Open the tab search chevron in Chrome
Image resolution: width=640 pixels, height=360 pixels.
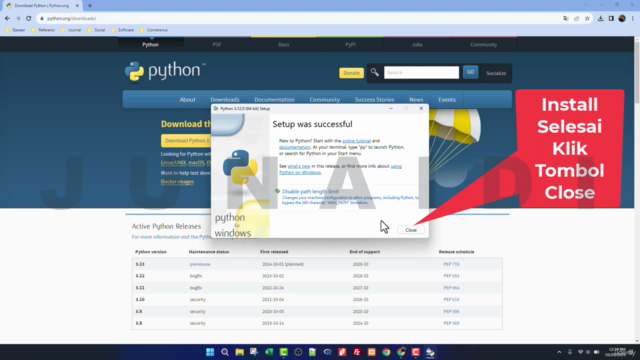coord(586,5)
